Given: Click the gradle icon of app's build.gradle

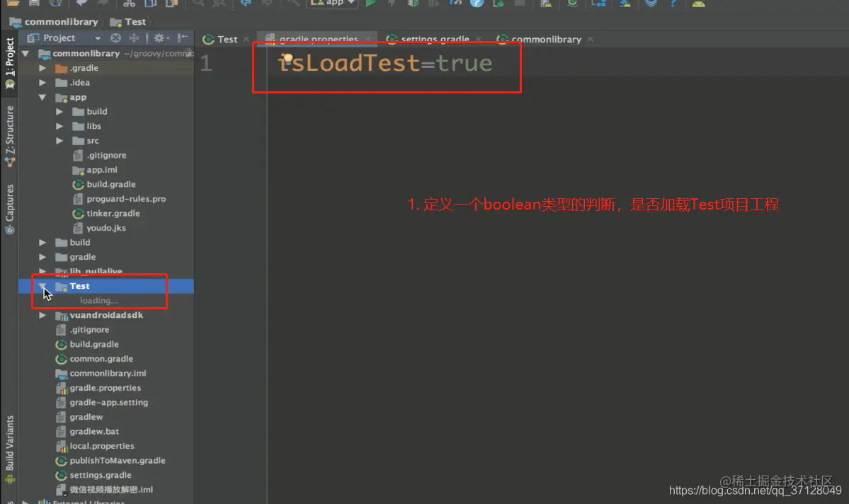Looking at the screenshot, I should tap(78, 185).
